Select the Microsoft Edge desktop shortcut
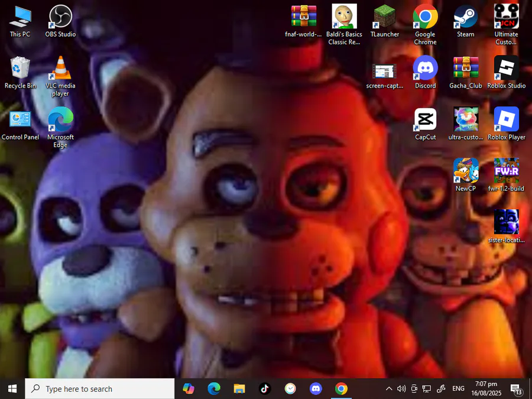The image size is (532, 399). 60,128
